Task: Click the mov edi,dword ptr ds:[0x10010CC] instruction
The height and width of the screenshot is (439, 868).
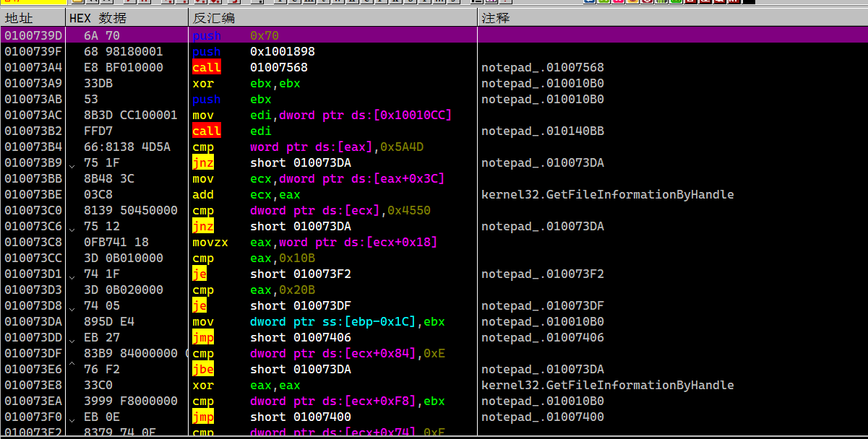Action: coord(322,116)
